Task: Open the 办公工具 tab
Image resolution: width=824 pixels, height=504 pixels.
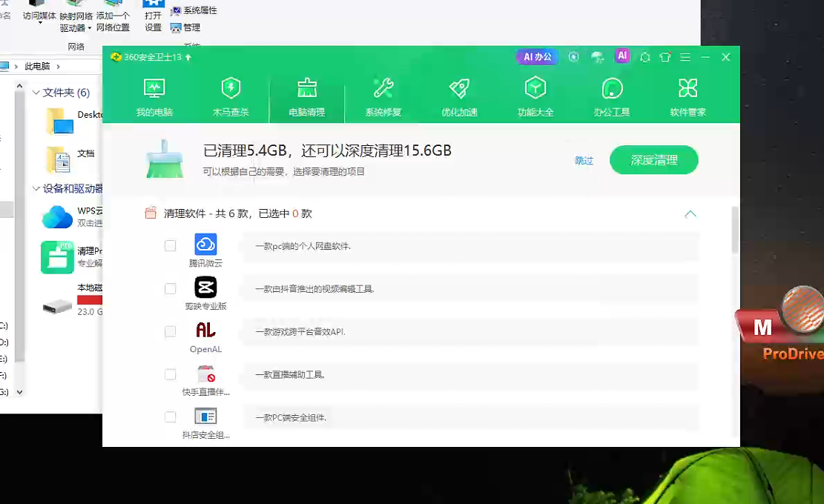Action: coord(612,97)
